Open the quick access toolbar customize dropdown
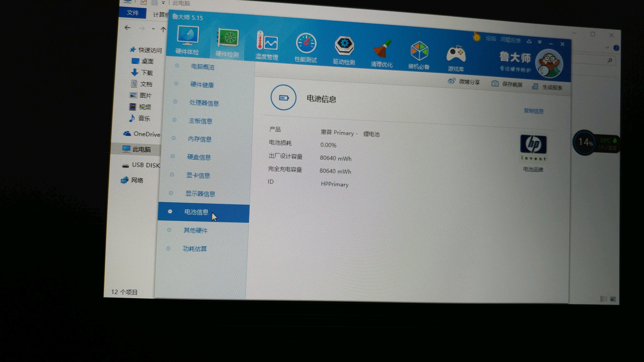Viewport: 644px width, 362px height. pyautogui.click(x=163, y=3)
